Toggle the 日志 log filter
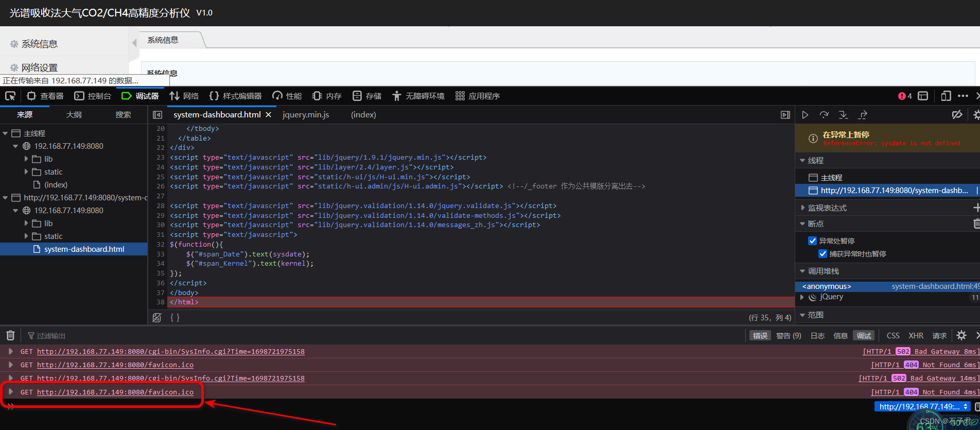 click(818, 336)
